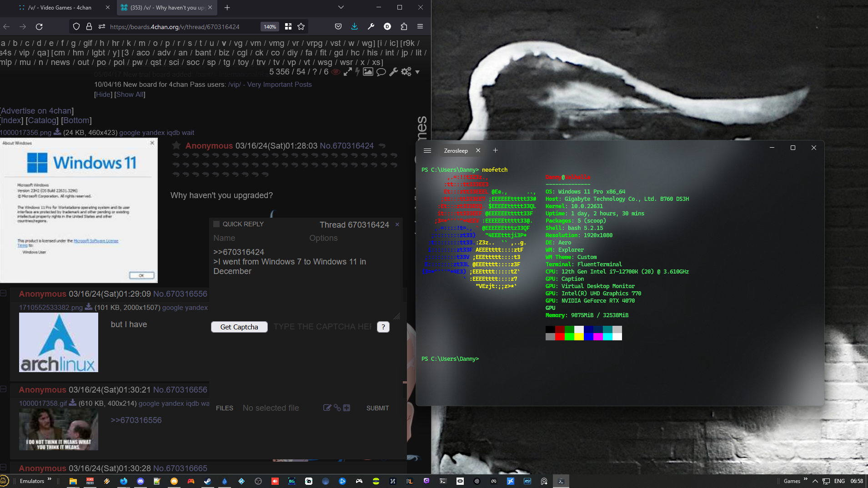The image size is (868, 488).
Task: Expand the Emulators taskbar toolbar chevron
Action: point(50,479)
